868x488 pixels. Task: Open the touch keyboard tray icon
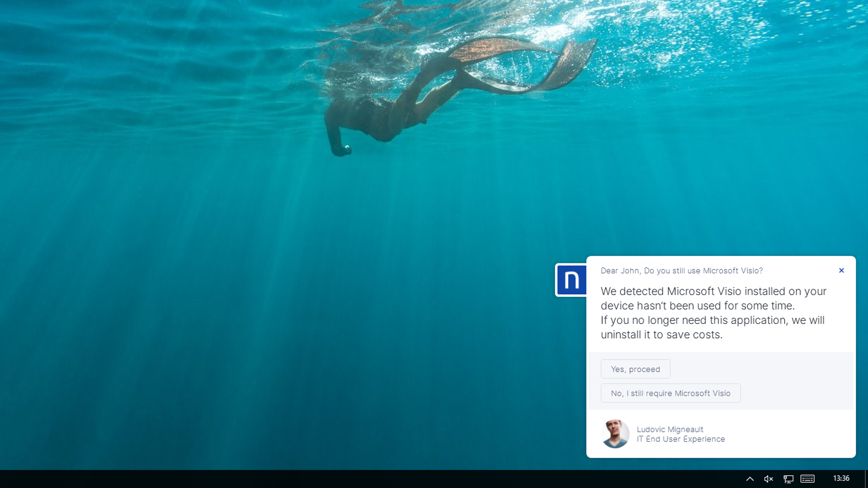807,479
